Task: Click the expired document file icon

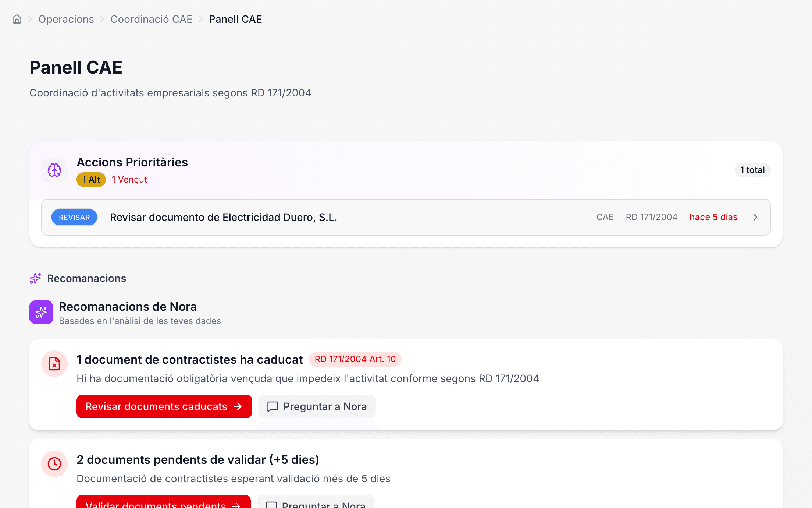Action: click(x=54, y=364)
